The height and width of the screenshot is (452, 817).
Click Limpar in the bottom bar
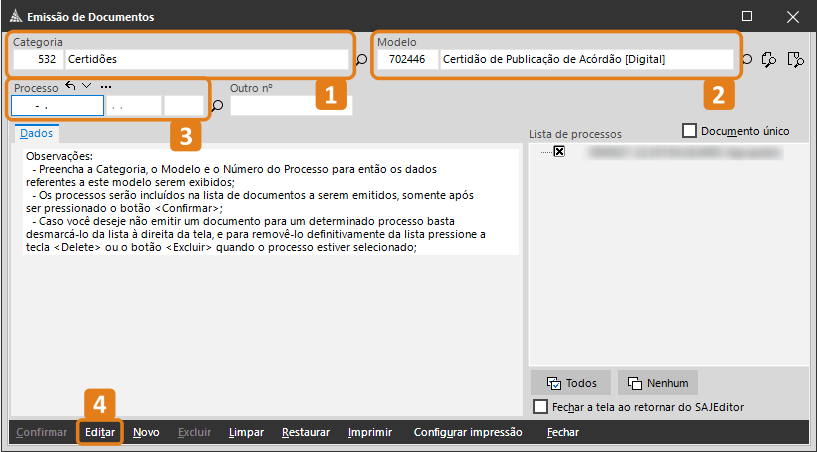pos(246,432)
